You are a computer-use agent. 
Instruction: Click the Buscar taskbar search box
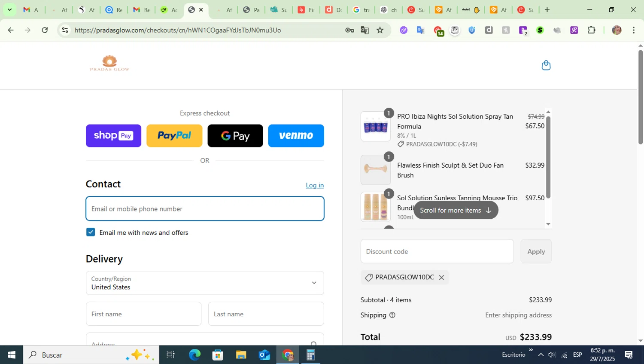[91, 355]
